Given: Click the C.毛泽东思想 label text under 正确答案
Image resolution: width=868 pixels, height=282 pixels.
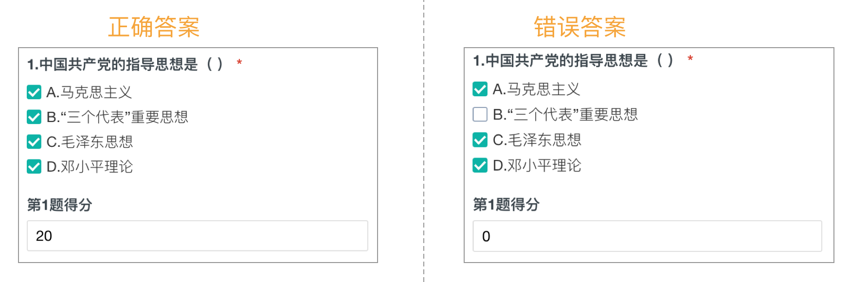Looking at the screenshot, I should click(x=90, y=142).
